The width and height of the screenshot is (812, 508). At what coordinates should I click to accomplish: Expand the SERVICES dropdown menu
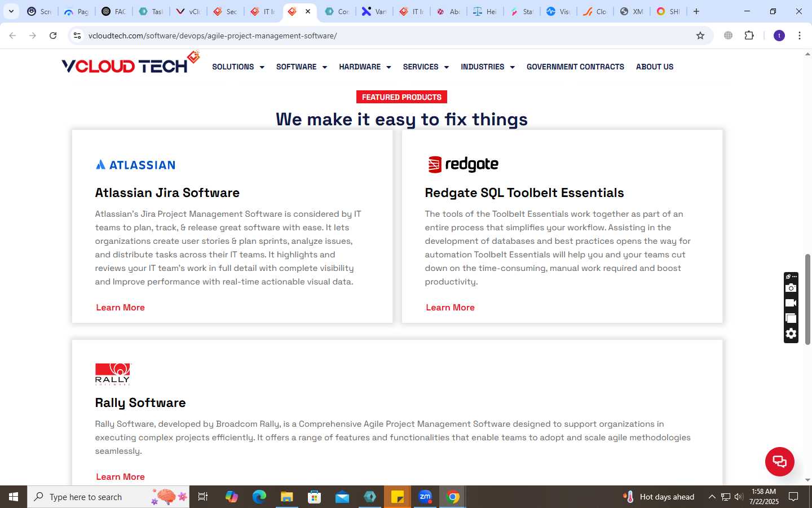click(426, 67)
